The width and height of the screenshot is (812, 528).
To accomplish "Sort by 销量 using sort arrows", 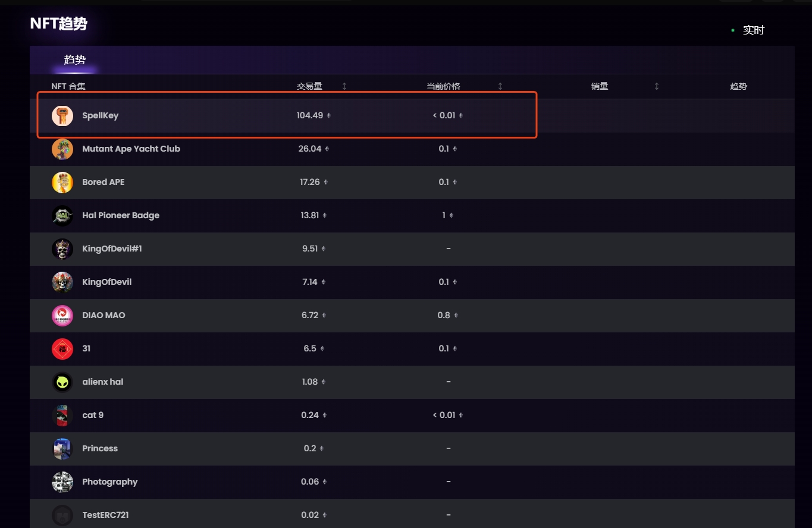I will [657, 86].
